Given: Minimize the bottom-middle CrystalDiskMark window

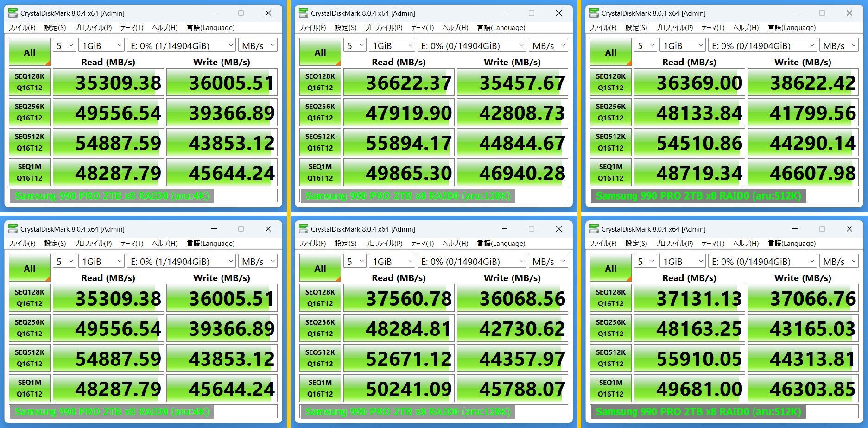Looking at the screenshot, I should [x=505, y=229].
